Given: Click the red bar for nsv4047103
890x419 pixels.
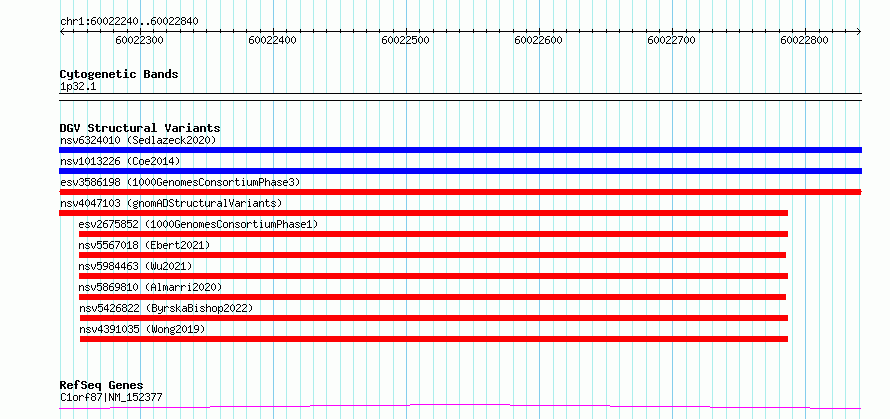Looking at the screenshot, I should [x=423, y=213].
